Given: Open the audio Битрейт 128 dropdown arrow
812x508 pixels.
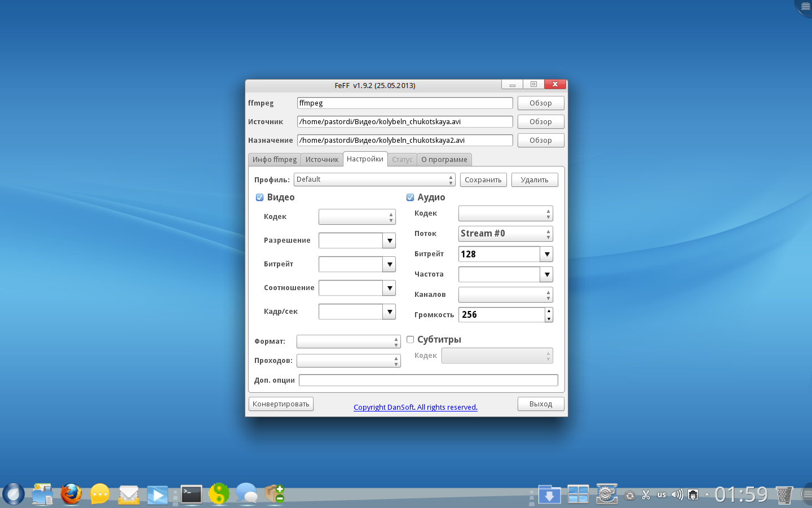Looking at the screenshot, I should (546, 255).
